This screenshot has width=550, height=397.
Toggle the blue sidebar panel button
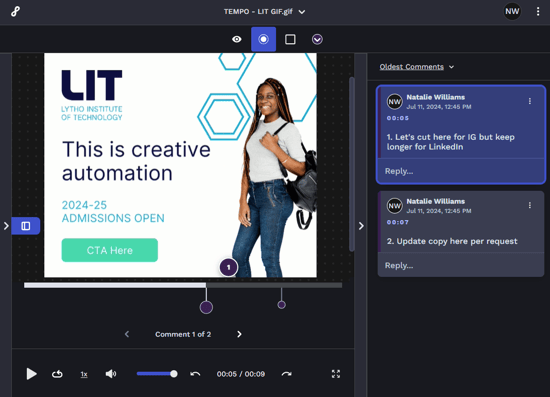click(x=26, y=226)
